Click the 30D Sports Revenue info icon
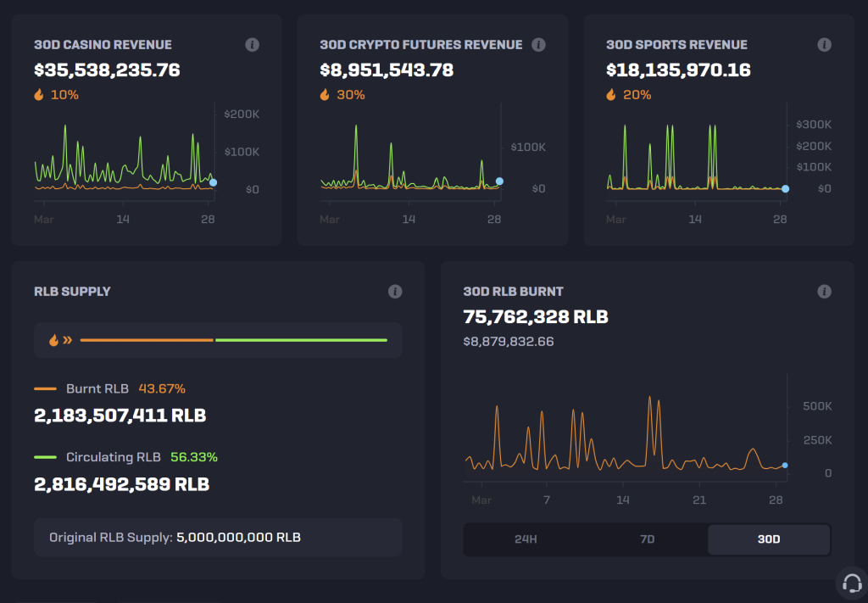The height and width of the screenshot is (603, 868). [x=824, y=45]
